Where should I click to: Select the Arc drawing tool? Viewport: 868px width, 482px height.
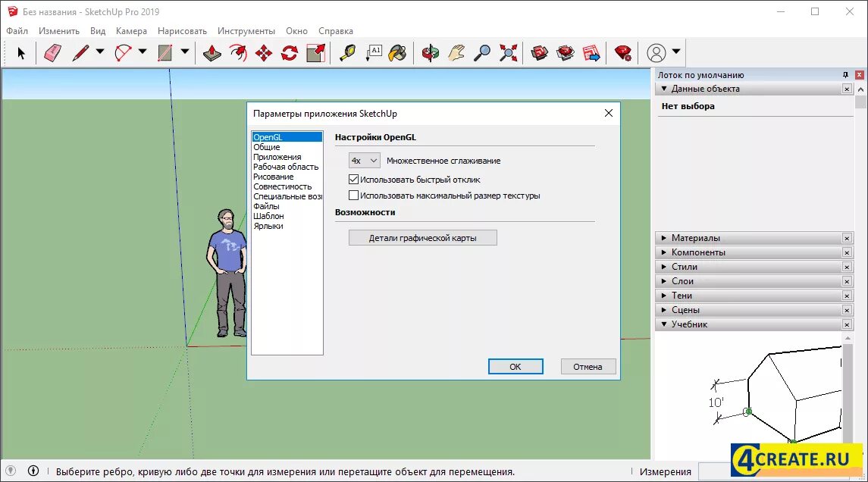[x=123, y=53]
